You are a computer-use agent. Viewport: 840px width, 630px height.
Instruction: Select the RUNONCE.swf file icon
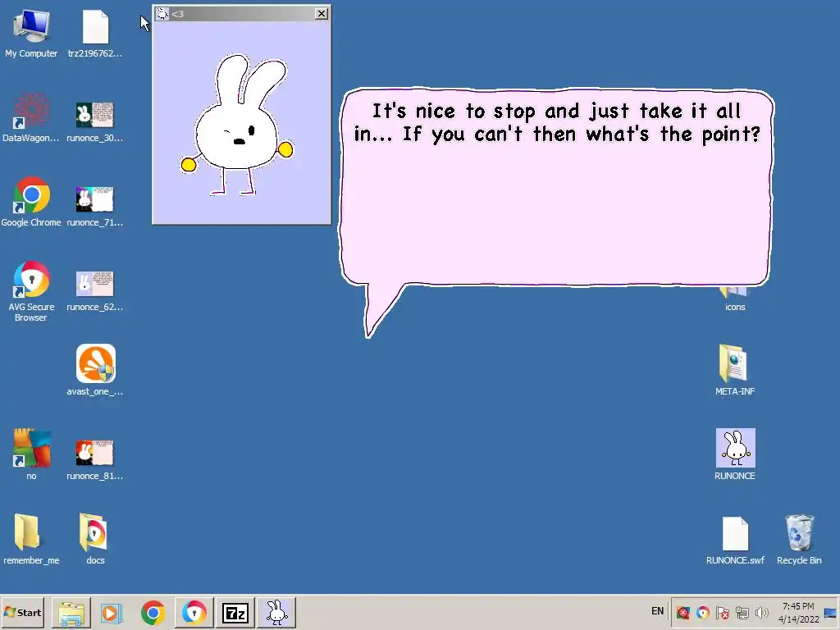735,541
